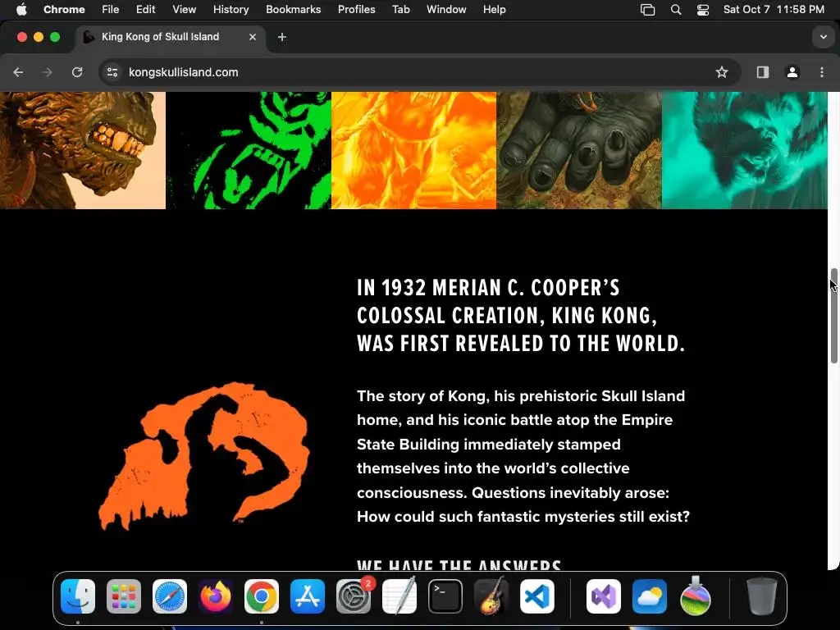Open the gorilla hand painting thumbnail
840x630 pixels.
pos(579,151)
